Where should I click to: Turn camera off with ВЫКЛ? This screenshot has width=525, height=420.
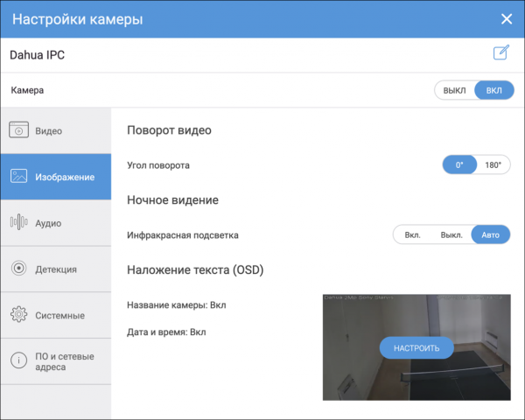pyautogui.click(x=454, y=90)
